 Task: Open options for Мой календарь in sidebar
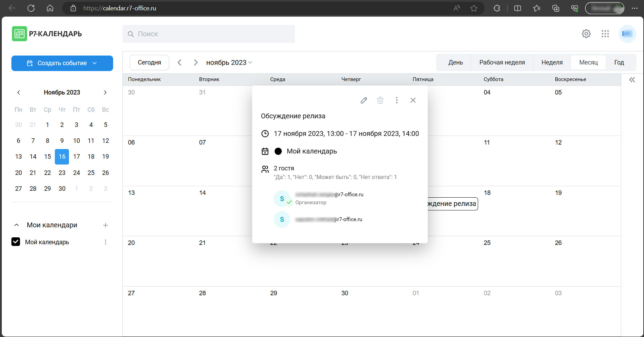pos(106,242)
